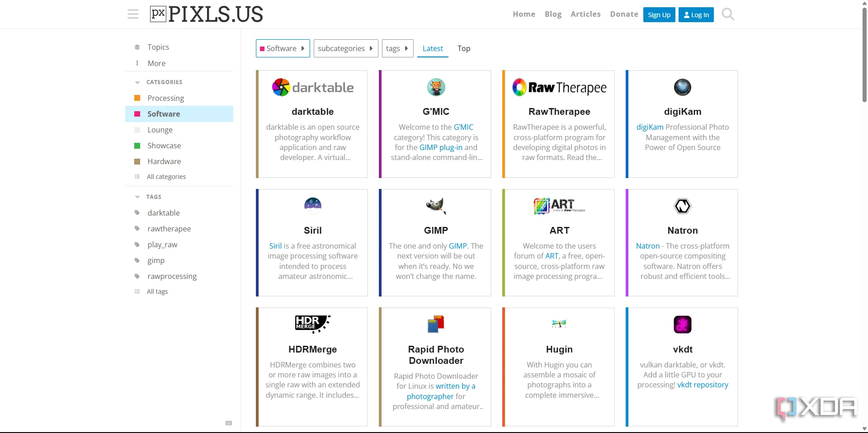Open the Siril category title
The width and height of the screenshot is (868, 433).
[313, 231]
